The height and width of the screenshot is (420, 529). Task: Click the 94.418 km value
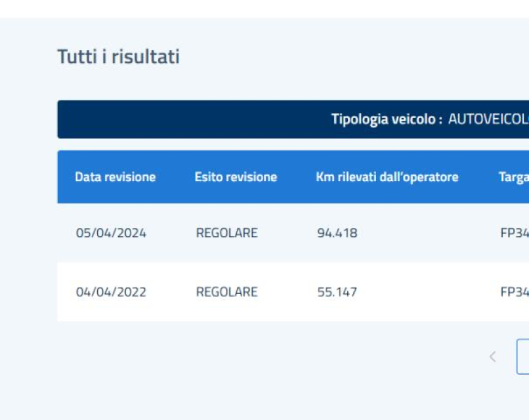(337, 233)
